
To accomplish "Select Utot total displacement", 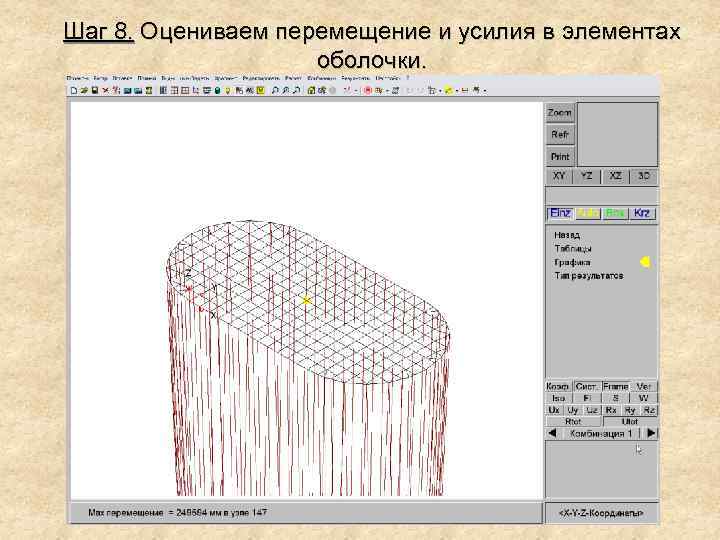I will pyautogui.click(x=630, y=422).
